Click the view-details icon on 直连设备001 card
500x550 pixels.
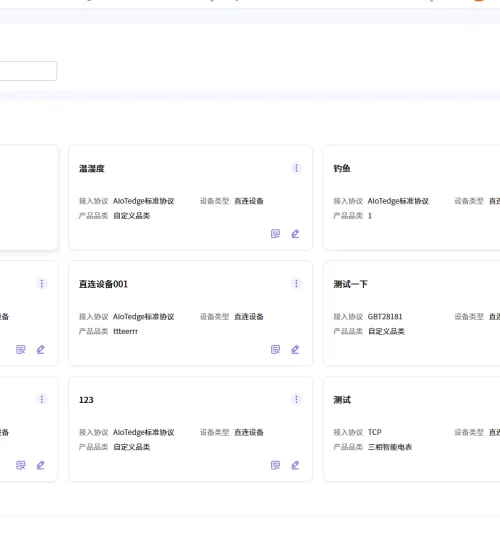(x=275, y=349)
